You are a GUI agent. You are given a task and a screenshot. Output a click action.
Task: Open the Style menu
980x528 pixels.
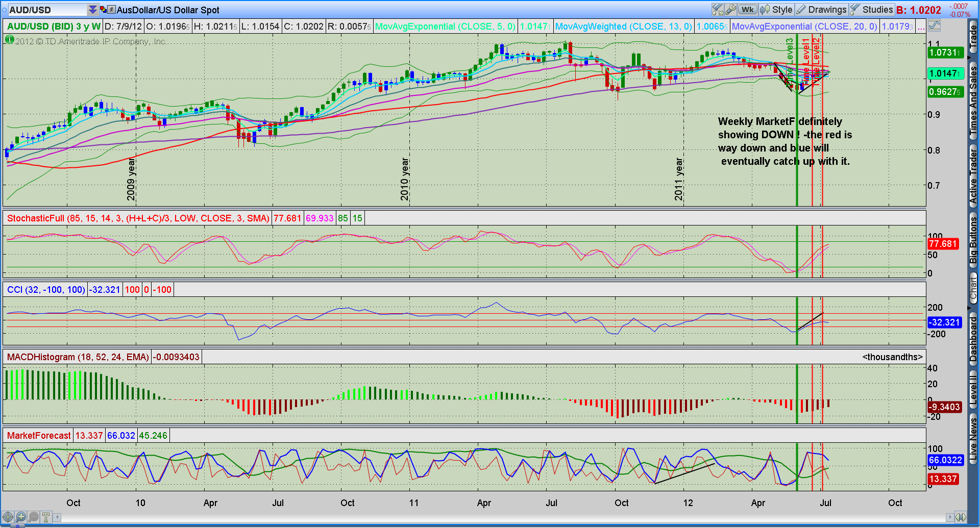(776, 10)
